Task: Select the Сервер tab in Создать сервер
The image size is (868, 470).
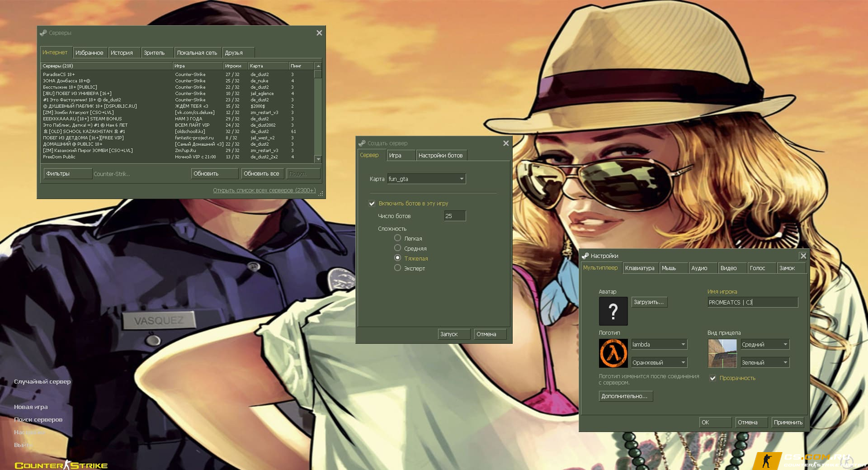Action: coord(370,155)
